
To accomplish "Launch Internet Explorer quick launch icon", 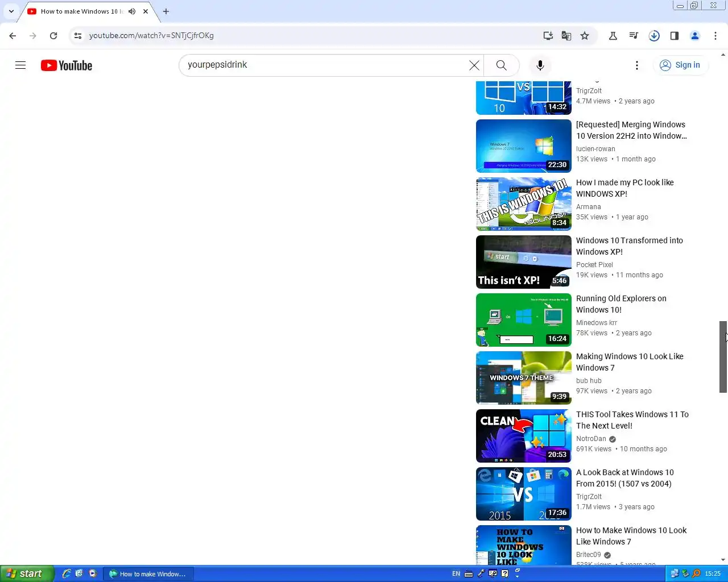I will pyautogui.click(x=67, y=573).
